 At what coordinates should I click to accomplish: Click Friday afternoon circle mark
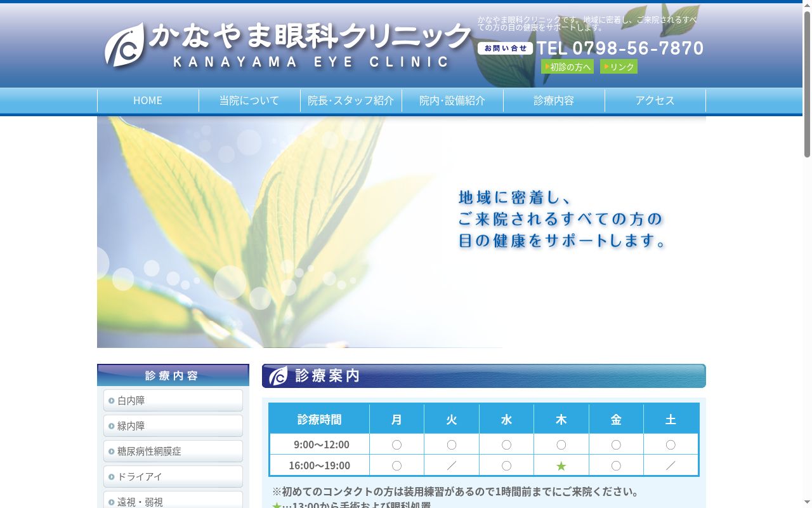point(616,465)
